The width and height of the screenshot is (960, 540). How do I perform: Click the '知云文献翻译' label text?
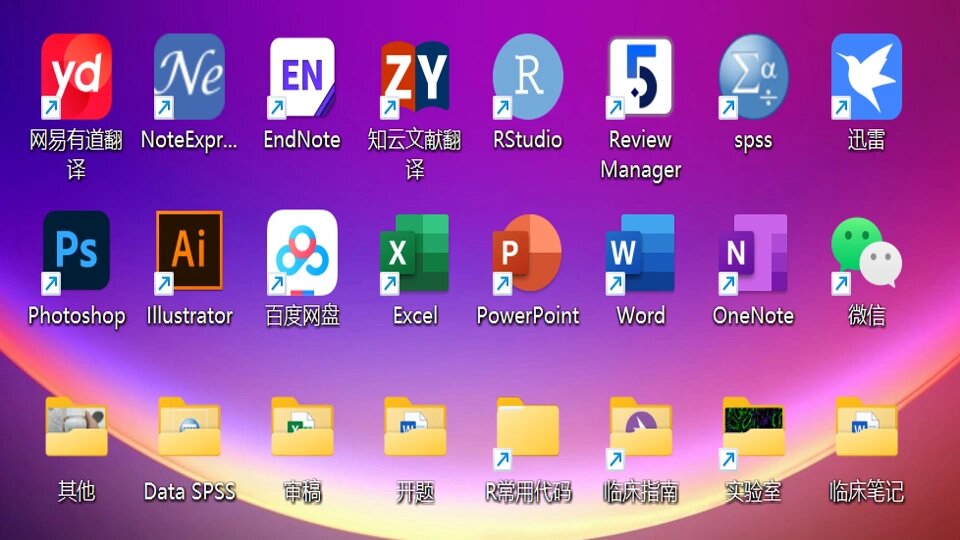pos(414,155)
